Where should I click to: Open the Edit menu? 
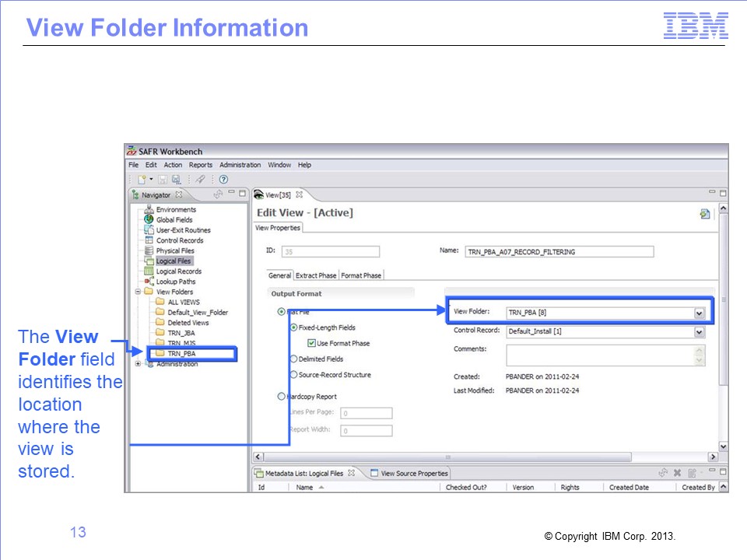point(151,165)
